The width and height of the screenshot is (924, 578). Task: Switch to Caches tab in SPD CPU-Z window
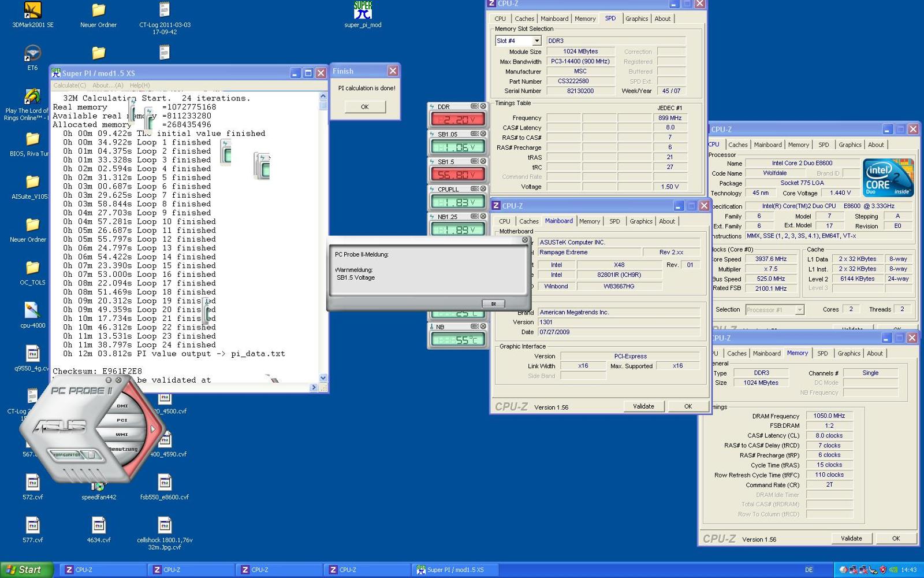coord(524,18)
